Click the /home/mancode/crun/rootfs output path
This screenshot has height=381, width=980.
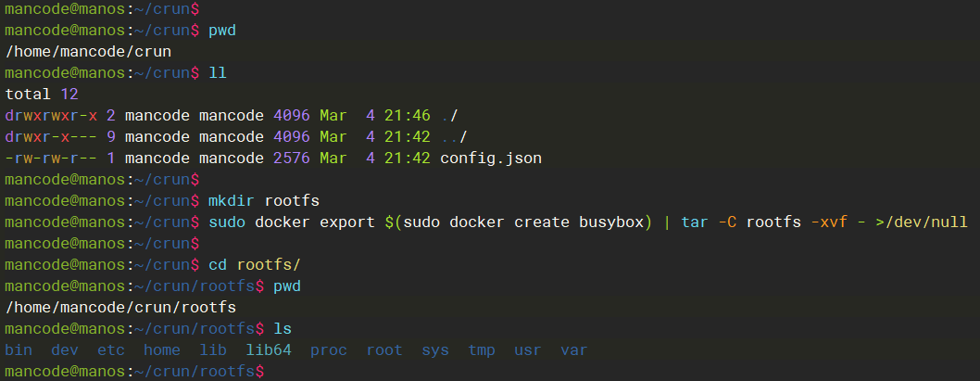tap(120, 307)
